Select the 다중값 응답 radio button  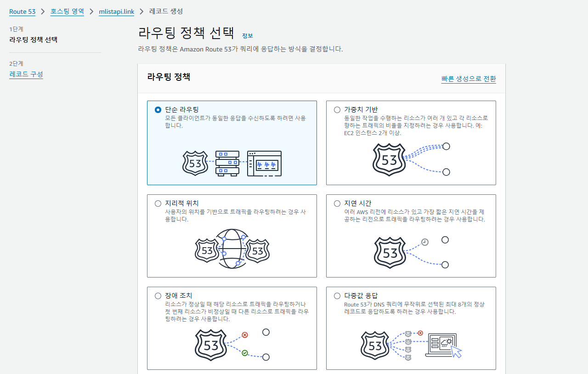click(x=337, y=296)
